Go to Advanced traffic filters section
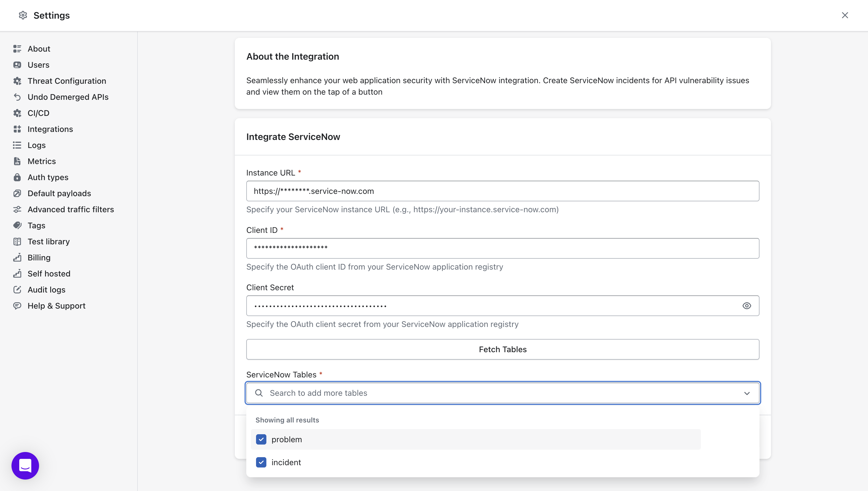The image size is (868, 491). 71,209
